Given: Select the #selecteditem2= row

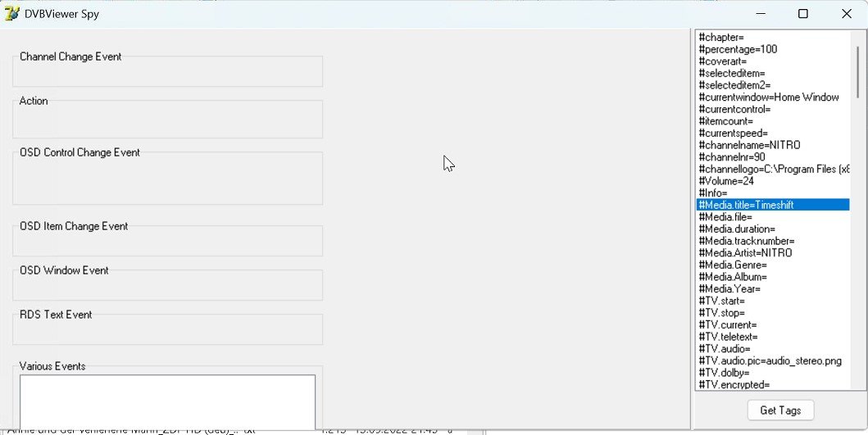Looking at the screenshot, I should coord(773,85).
